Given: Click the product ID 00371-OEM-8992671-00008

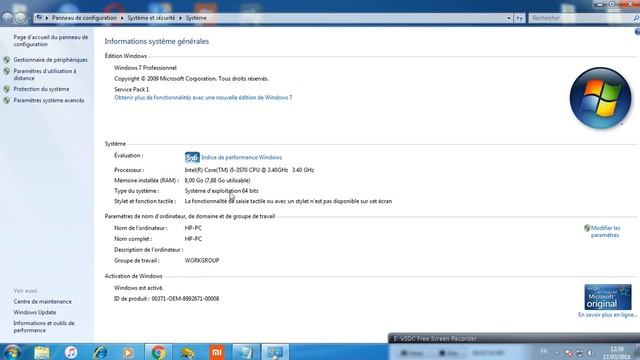Looking at the screenshot, I should pos(185,299).
